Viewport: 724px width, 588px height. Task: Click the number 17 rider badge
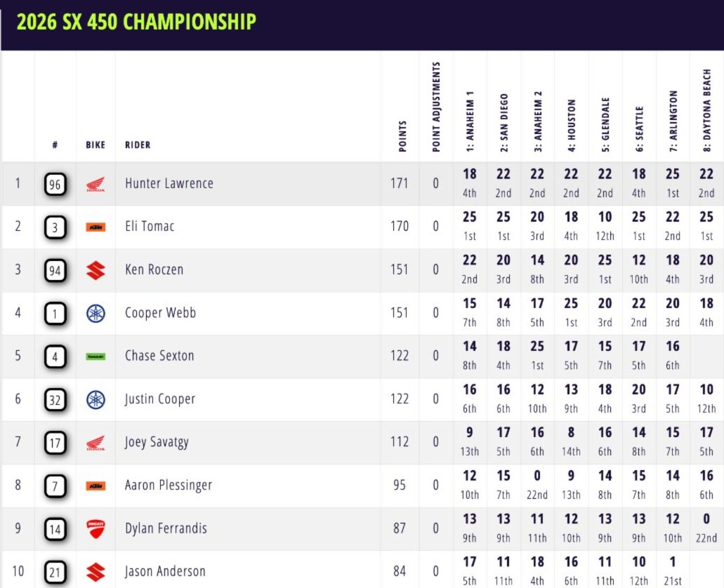pyautogui.click(x=55, y=443)
